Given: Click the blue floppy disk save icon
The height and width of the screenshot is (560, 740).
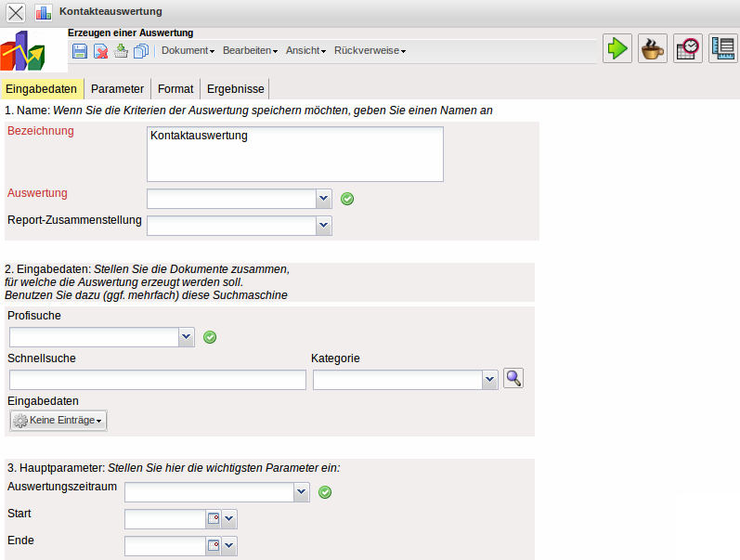Looking at the screenshot, I should [80, 51].
